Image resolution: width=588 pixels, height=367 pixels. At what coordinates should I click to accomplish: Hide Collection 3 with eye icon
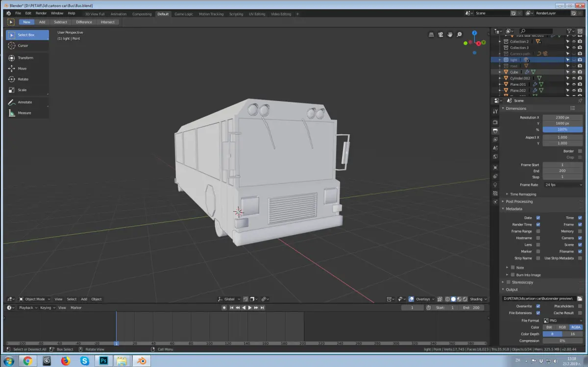coord(574,48)
